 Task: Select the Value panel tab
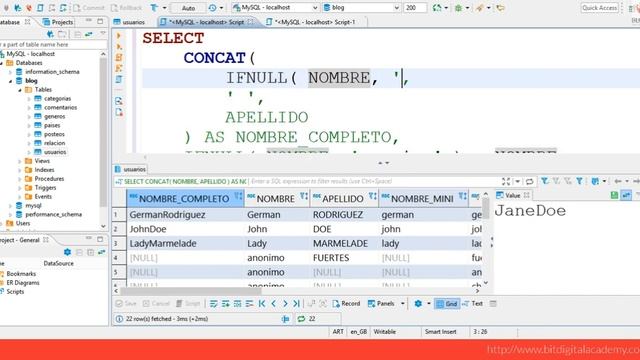click(x=513, y=196)
